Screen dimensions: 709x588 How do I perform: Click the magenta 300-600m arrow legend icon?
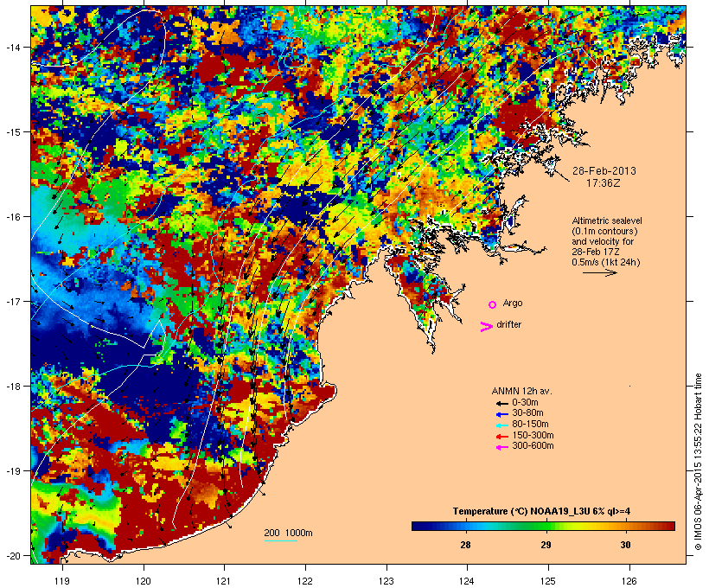tap(501, 447)
